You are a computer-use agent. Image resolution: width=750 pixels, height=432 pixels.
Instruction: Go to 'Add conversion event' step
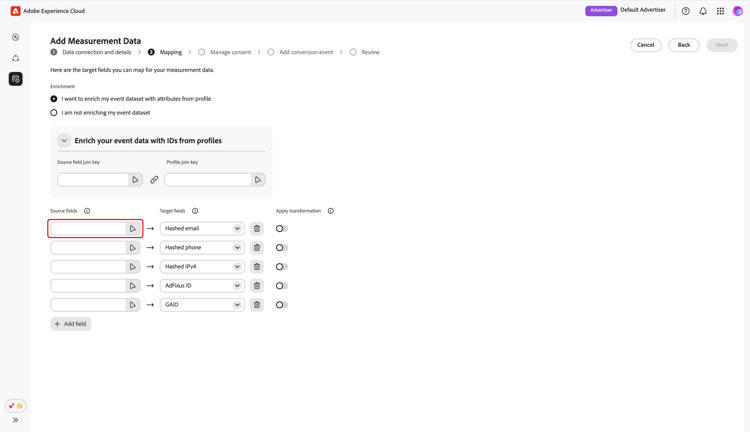[300, 52]
